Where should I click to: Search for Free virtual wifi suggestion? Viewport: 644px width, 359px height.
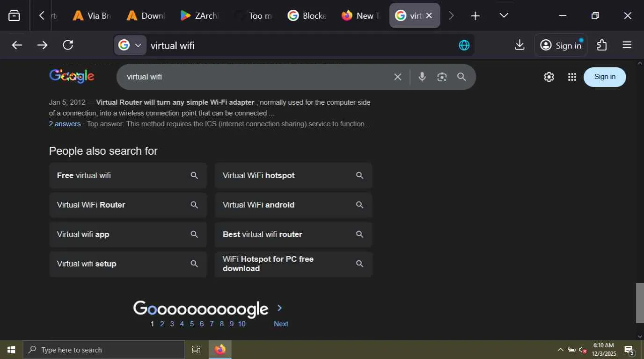point(128,175)
